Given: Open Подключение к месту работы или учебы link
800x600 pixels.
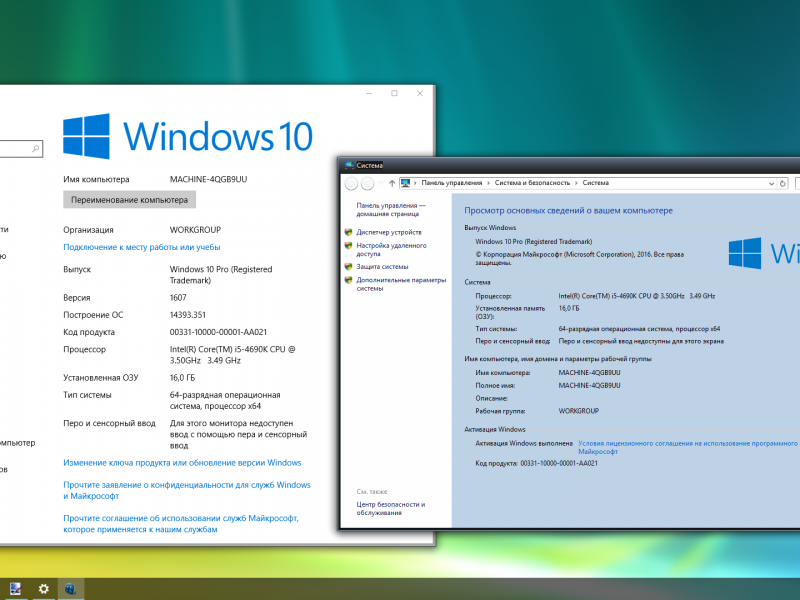Looking at the screenshot, I should click(x=142, y=247).
